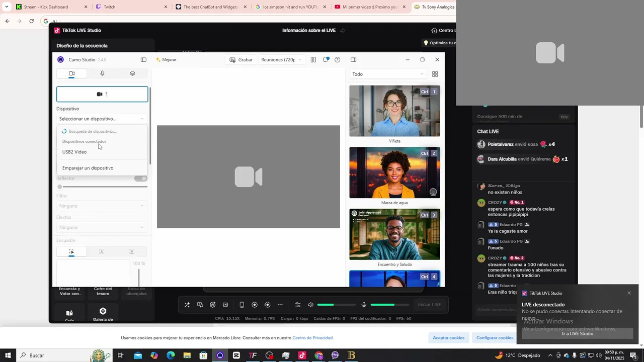
Task: Open the Centro de Privacidad link
Action: (x=313, y=338)
